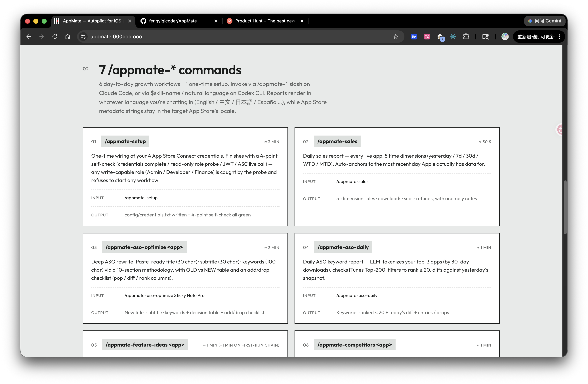Click the /appmate-competitors <app> badge
This screenshot has height=384, width=588.
[354, 345]
